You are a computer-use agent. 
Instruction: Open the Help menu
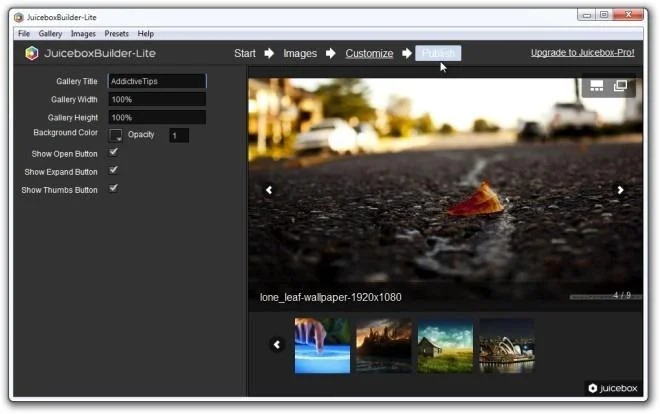pyautogui.click(x=146, y=34)
